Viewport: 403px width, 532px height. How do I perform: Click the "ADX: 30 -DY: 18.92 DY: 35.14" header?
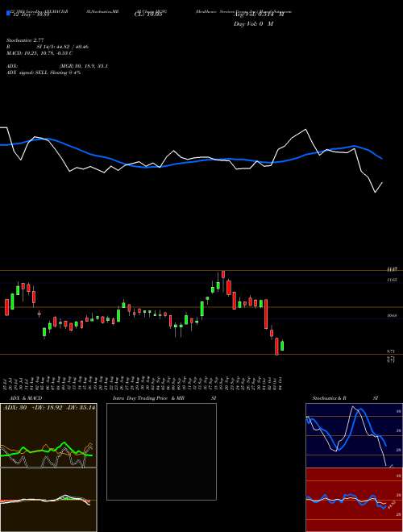pos(49,408)
